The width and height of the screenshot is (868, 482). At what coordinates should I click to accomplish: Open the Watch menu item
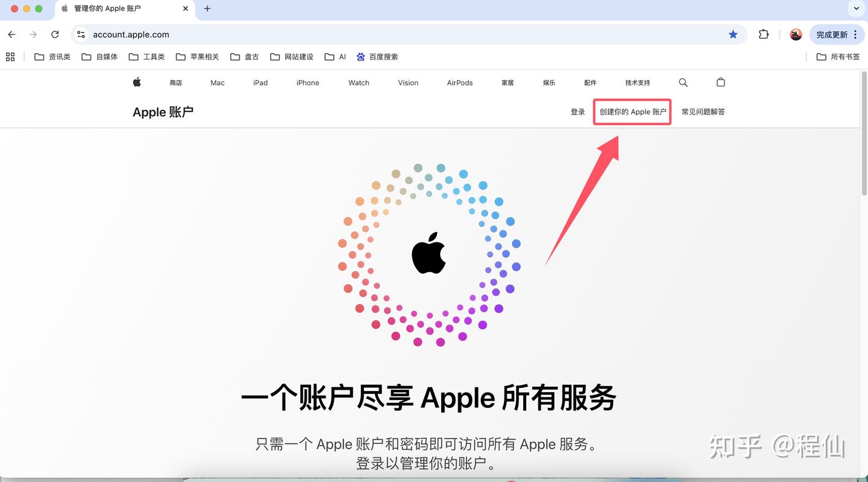359,83
